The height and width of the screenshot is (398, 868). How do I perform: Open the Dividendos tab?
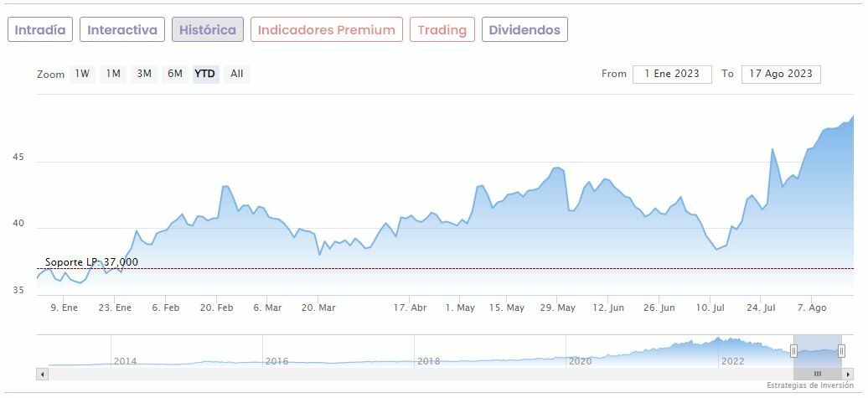[x=524, y=30]
